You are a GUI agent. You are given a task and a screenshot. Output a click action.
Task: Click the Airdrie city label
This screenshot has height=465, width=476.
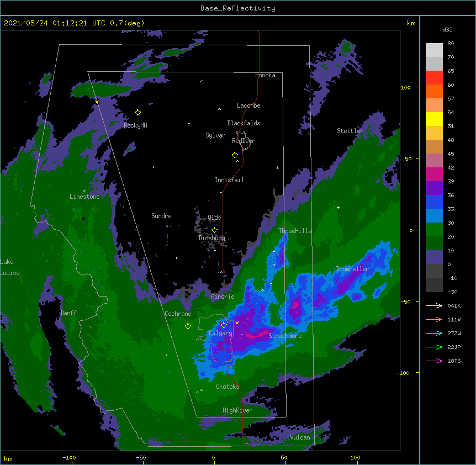coord(223,297)
